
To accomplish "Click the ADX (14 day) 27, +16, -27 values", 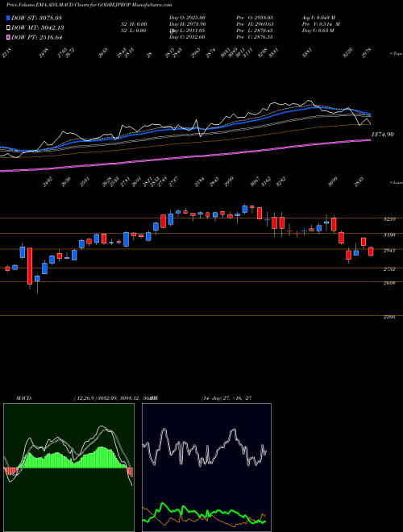I will pyautogui.click(x=226, y=398).
